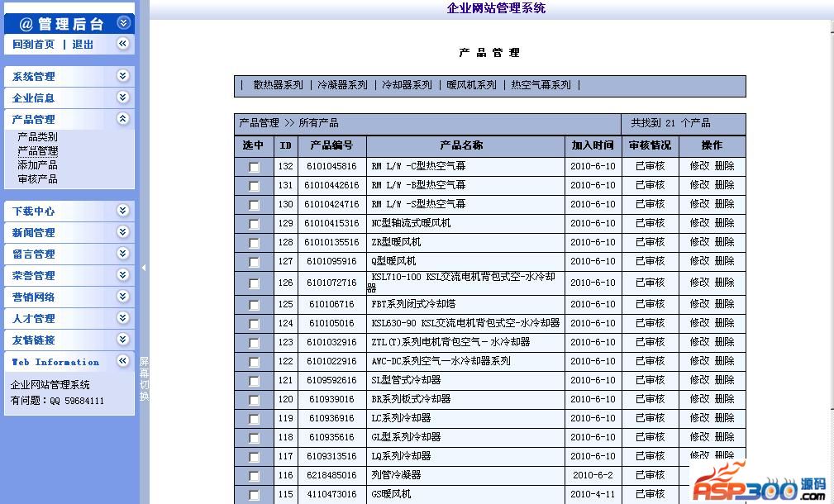This screenshot has height=504, width=834.
Task: Click 修改 for product ID 129
Action: [x=699, y=223]
